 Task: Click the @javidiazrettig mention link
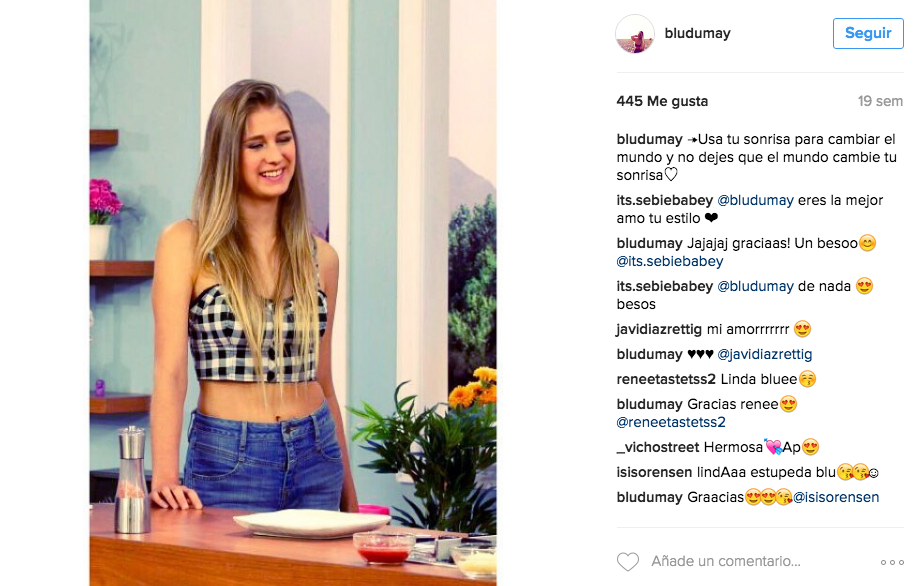(765, 355)
